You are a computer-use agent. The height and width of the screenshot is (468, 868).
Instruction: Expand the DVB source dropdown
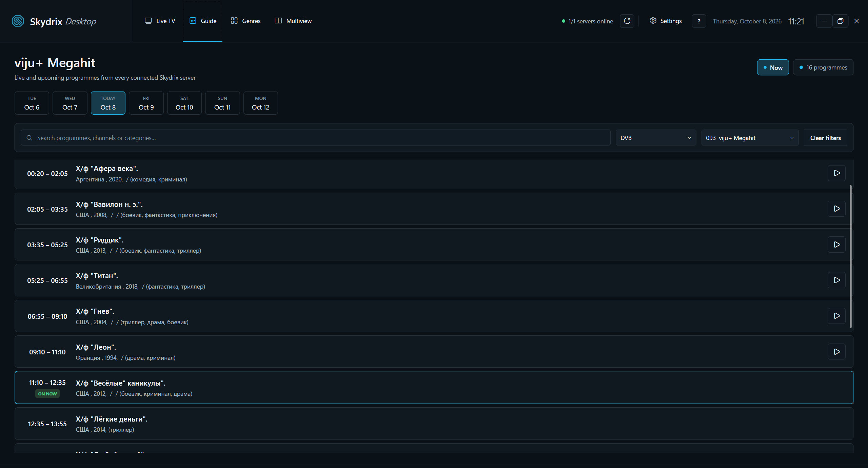click(656, 138)
